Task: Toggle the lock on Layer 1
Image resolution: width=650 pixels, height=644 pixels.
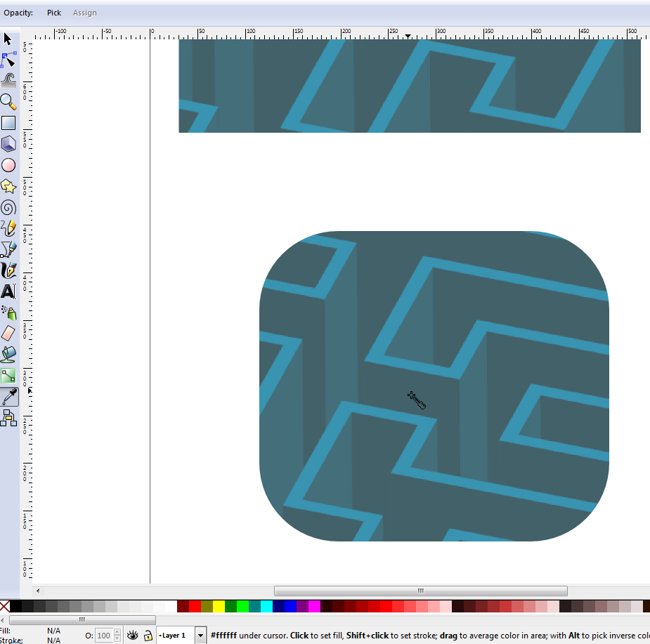Action: 148,634
